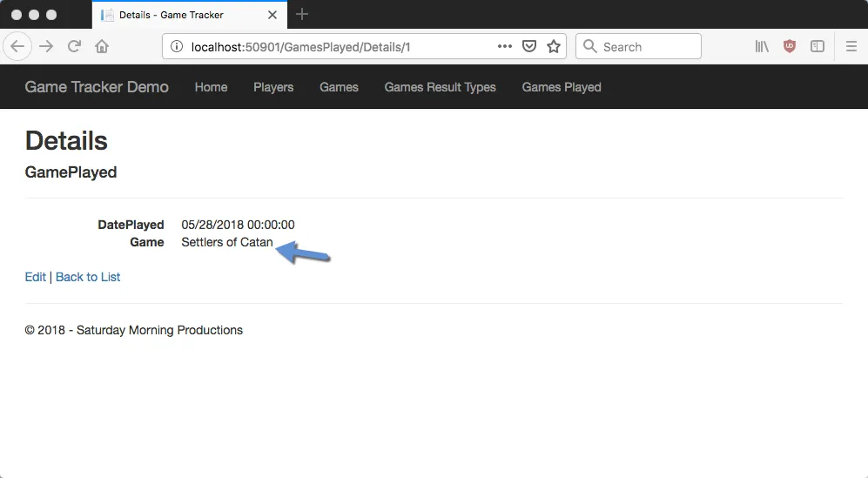This screenshot has height=478, width=868.
Task: Click the Back to List link
Action: tap(88, 277)
